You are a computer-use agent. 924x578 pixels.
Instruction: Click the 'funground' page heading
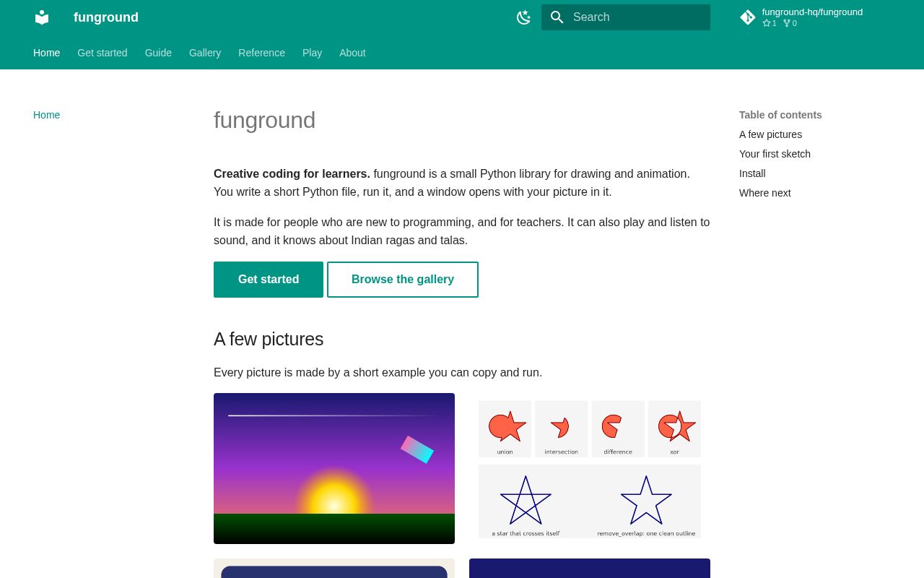[x=264, y=120]
